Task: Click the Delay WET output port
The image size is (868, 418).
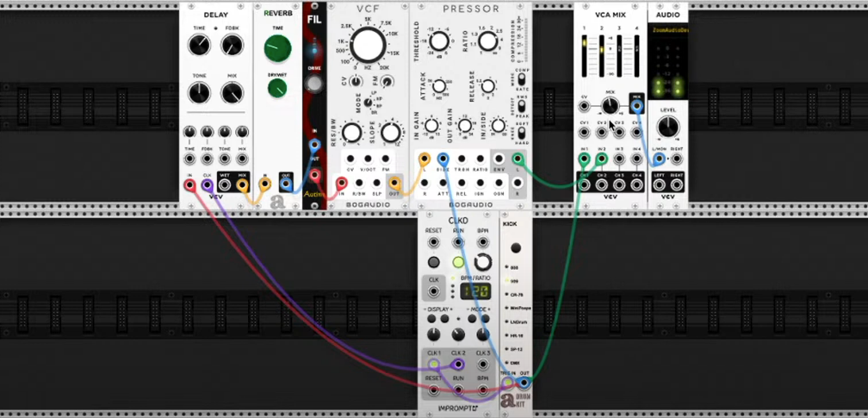Action: point(225,185)
